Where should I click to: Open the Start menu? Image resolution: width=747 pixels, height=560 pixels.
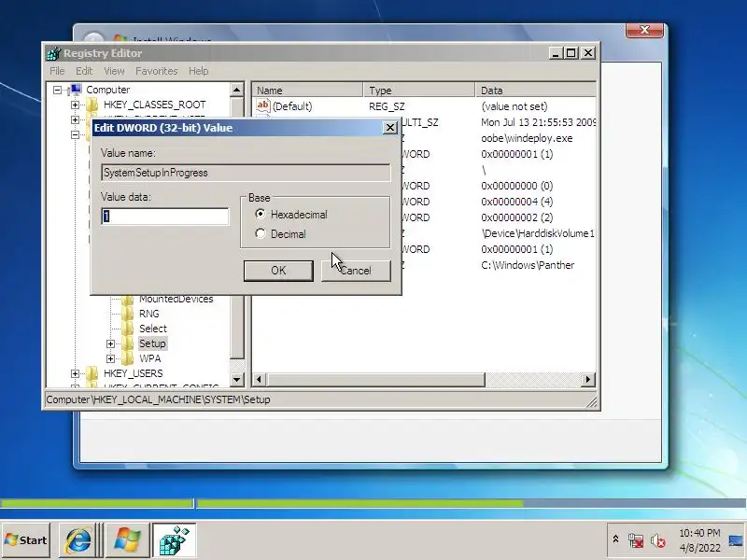26,540
